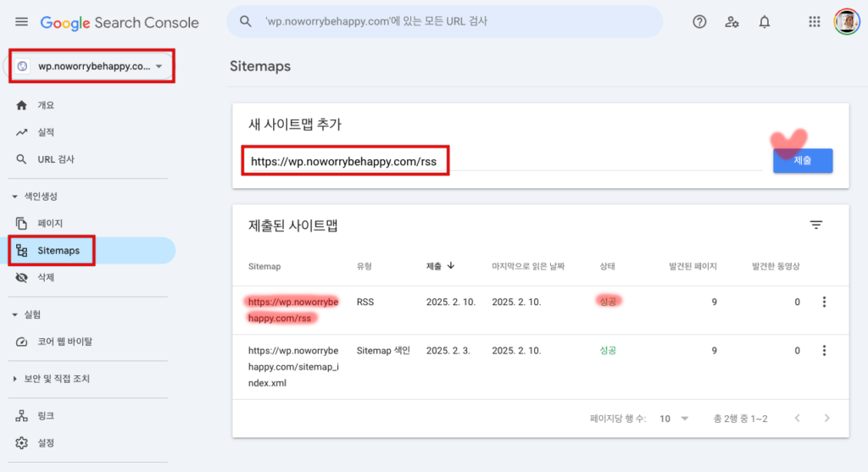Sort by 제출 column arrow
The height and width of the screenshot is (472, 868).
click(451, 266)
